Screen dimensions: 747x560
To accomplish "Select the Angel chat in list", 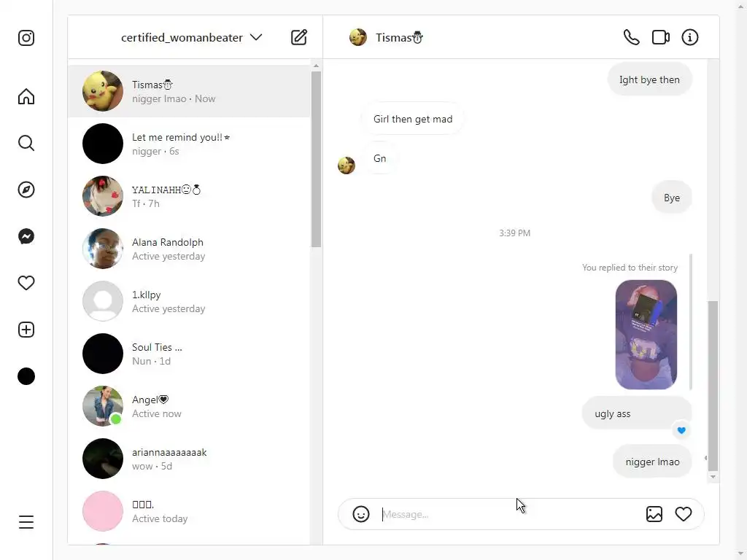I will coord(189,406).
